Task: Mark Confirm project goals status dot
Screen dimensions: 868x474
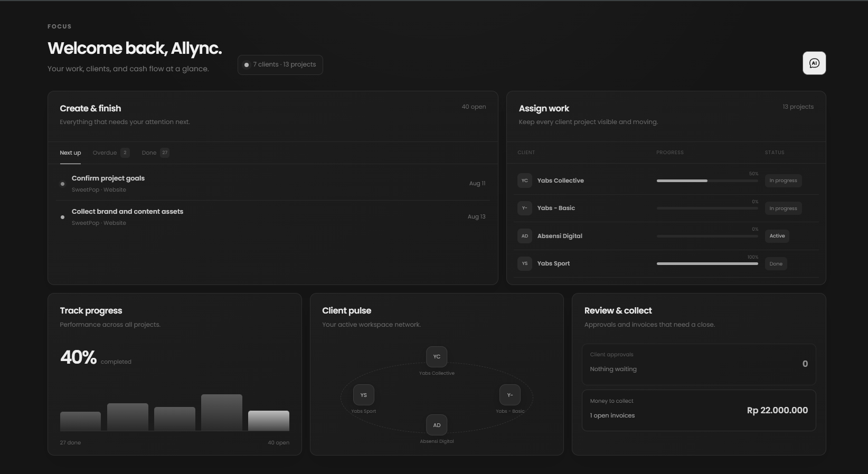Action: tap(62, 184)
